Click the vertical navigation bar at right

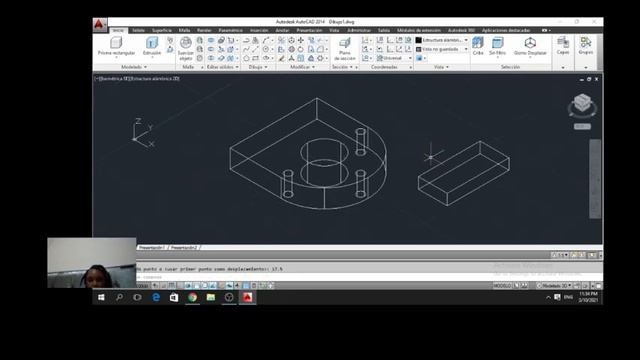point(595,179)
